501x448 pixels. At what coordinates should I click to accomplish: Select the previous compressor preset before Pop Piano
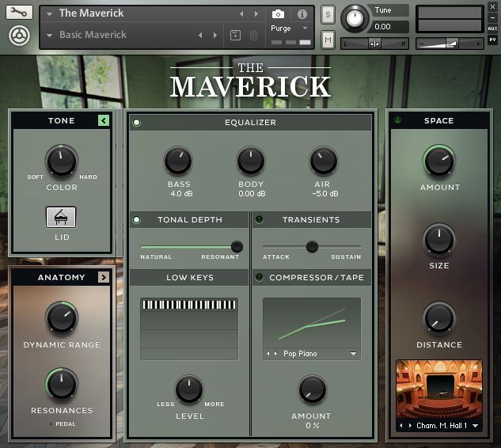click(x=268, y=354)
